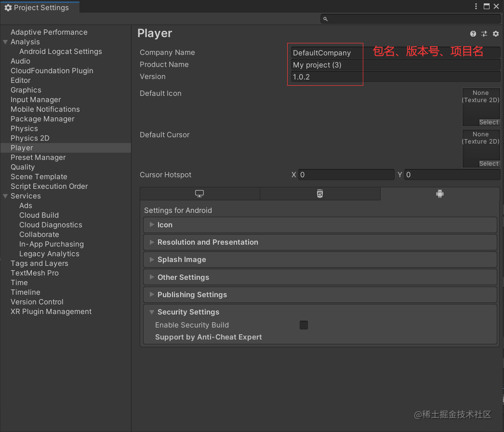Click the Cursor Hotspot X field
The width and height of the screenshot is (504, 432).
point(346,175)
